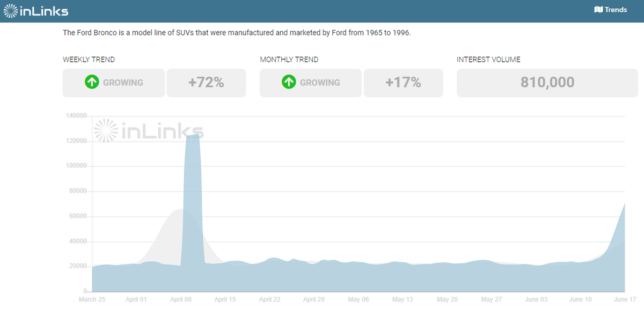This screenshot has height=309, width=644.
Task: Select the INTEREST VOLUME heading
Action: coord(488,60)
